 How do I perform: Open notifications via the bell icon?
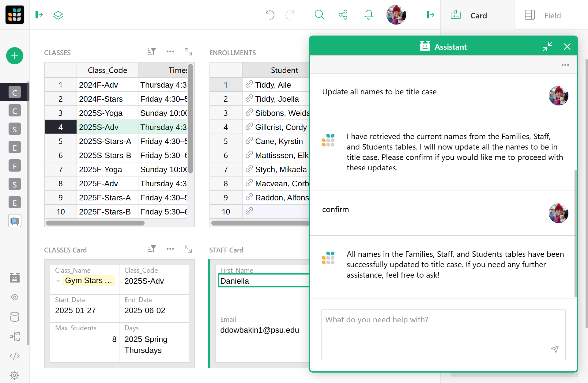coord(368,14)
